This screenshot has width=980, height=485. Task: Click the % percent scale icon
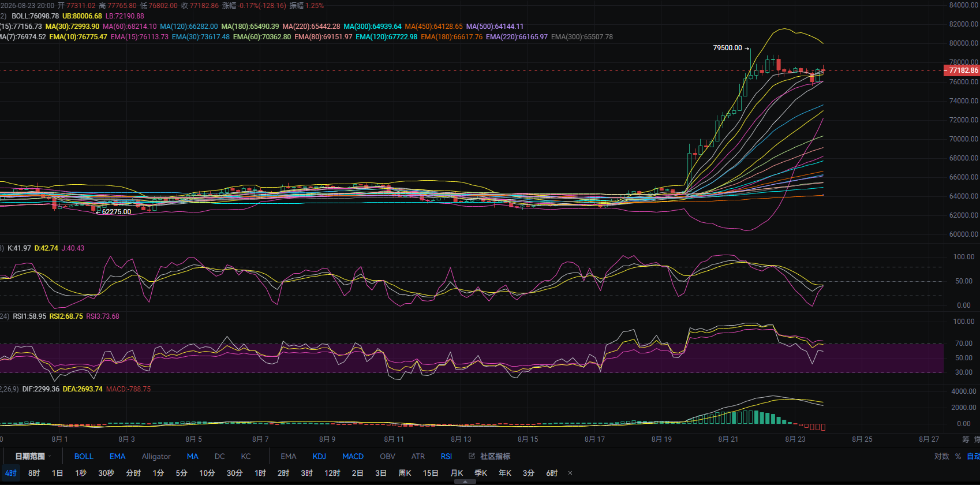(x=958, y=456)
